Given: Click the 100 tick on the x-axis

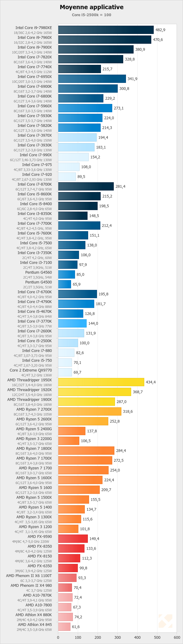Looking at the screenshot, I should [x=78, y=637].
